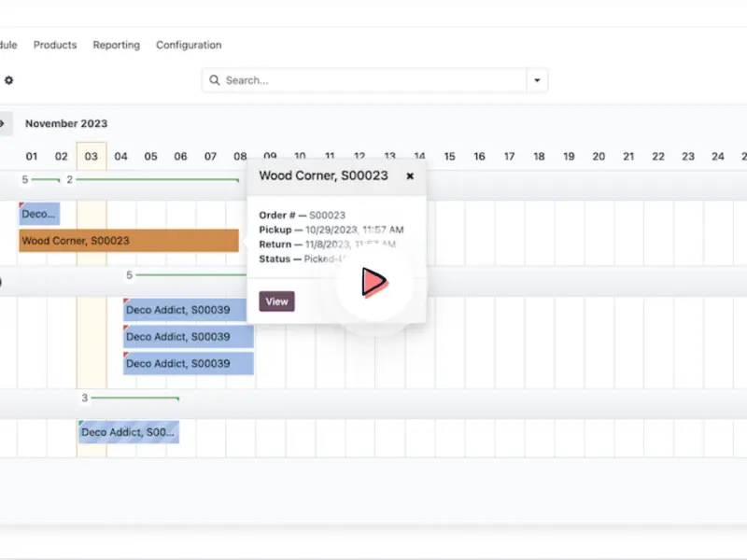The image size is (747, 560).
Task: Click the November 2023 month label
Action: coord(66,123)
